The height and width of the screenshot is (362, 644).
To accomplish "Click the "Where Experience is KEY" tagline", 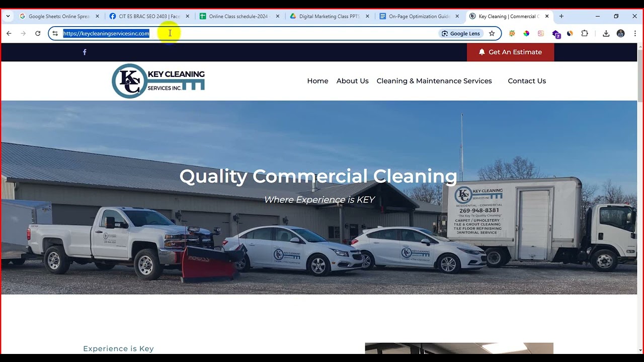I will 319,200.
